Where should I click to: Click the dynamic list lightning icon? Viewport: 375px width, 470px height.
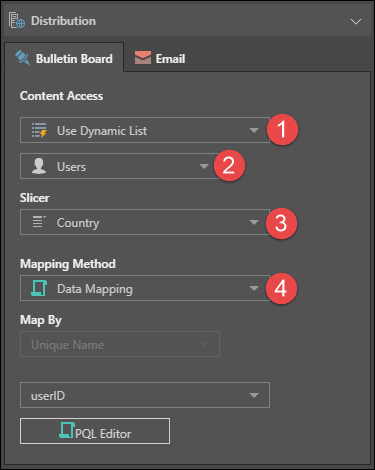click(x=39, y=130)
